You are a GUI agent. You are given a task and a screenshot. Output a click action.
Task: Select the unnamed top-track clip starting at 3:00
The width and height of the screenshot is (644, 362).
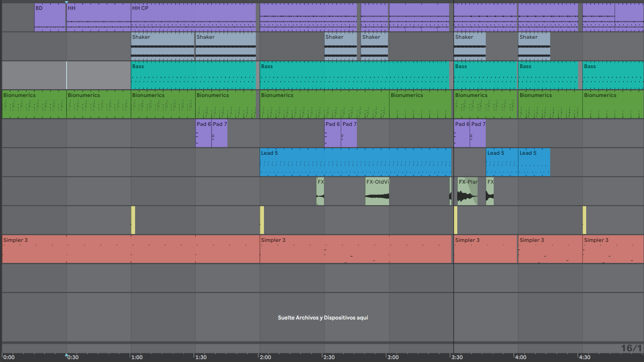click(419, 17)
